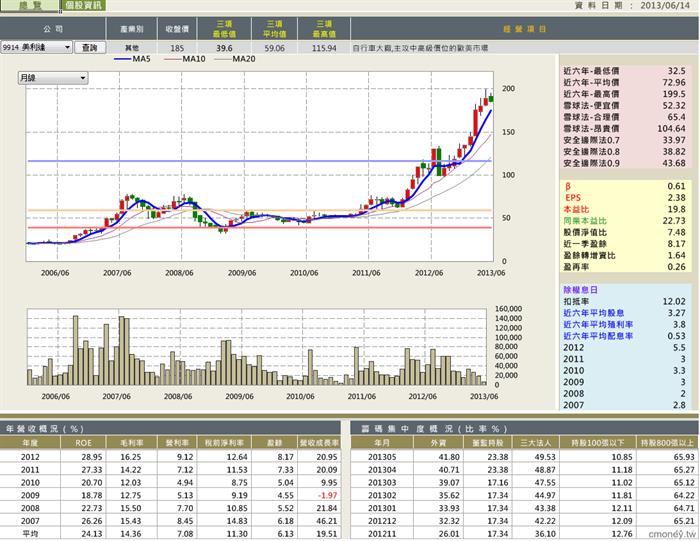700x541 pixels.
Task: Open the 近六年平均殖利率 link
Action: 598,325
